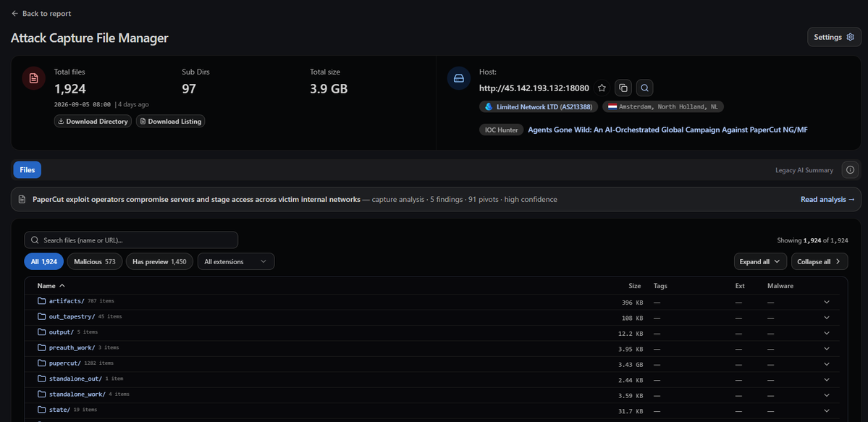Click the favorite star icon beside host URL
Image resolution: width=868 pixels, height=422 pixels.
pyautogui.click(x=602, y=88)
